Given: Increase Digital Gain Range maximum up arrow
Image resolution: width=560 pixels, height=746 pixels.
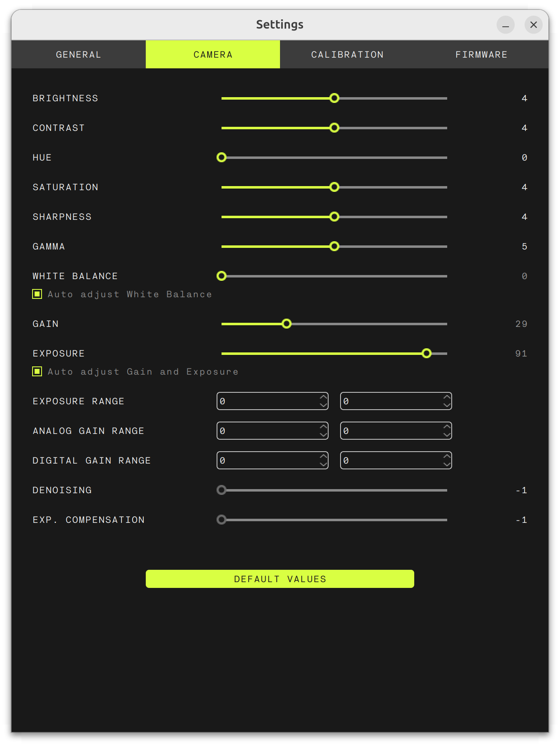Looking at the screenshot, I should pos(447,456).
